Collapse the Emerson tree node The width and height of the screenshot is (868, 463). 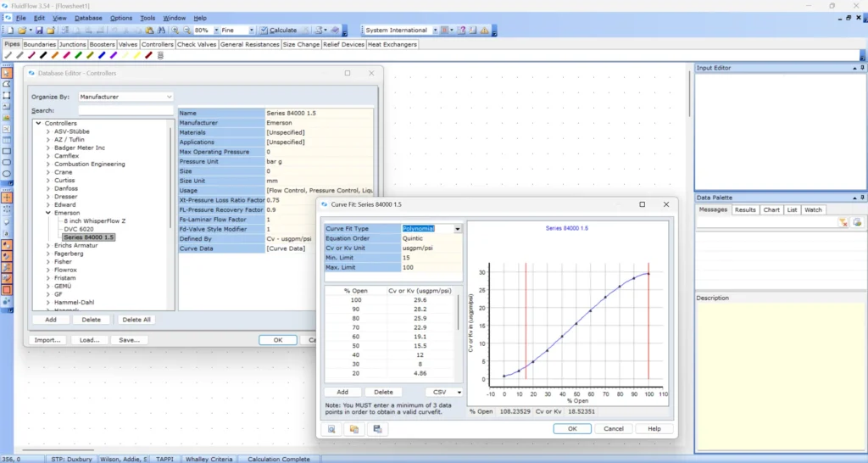click(x=48, y=213)
